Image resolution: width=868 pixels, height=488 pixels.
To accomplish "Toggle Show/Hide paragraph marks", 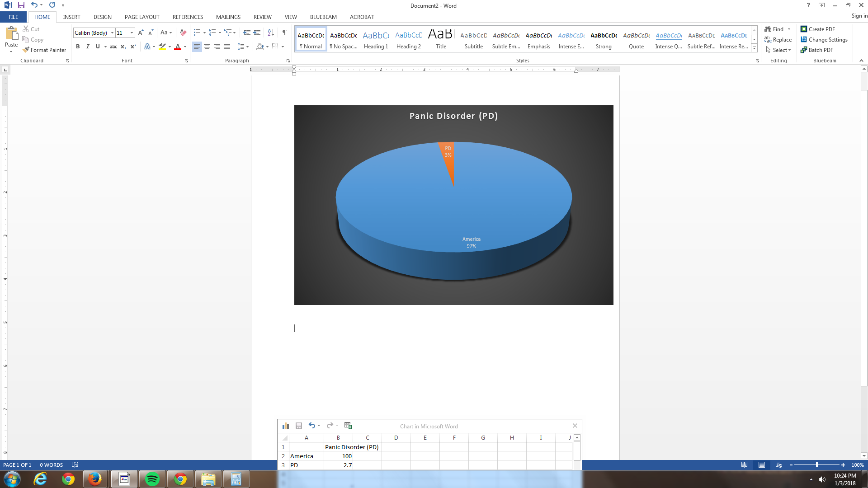I will (284, 33).
